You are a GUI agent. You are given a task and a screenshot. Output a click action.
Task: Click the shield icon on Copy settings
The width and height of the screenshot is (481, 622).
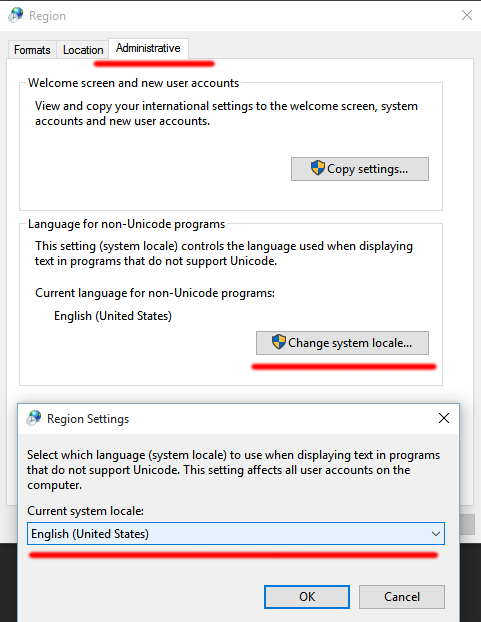pyautogui.click(x=318, y=168)
